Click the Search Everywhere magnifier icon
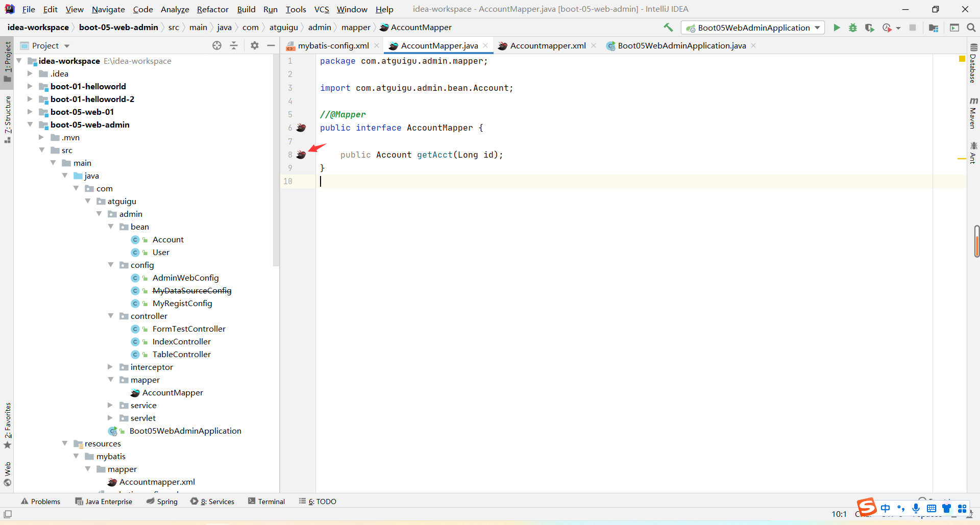980x525 pixels. pos(971,28)
